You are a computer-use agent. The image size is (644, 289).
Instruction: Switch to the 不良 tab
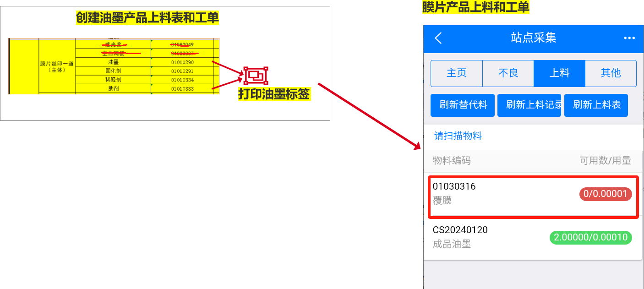508,73
